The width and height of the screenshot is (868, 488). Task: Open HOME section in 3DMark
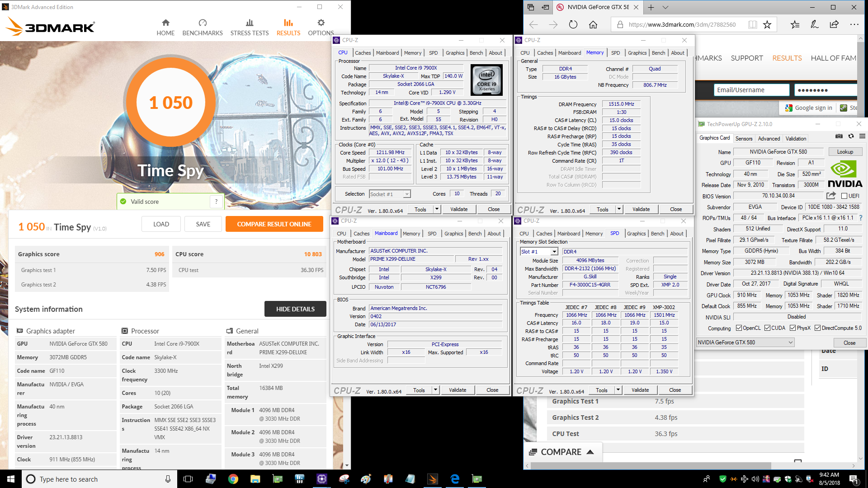tap(165, 28)
